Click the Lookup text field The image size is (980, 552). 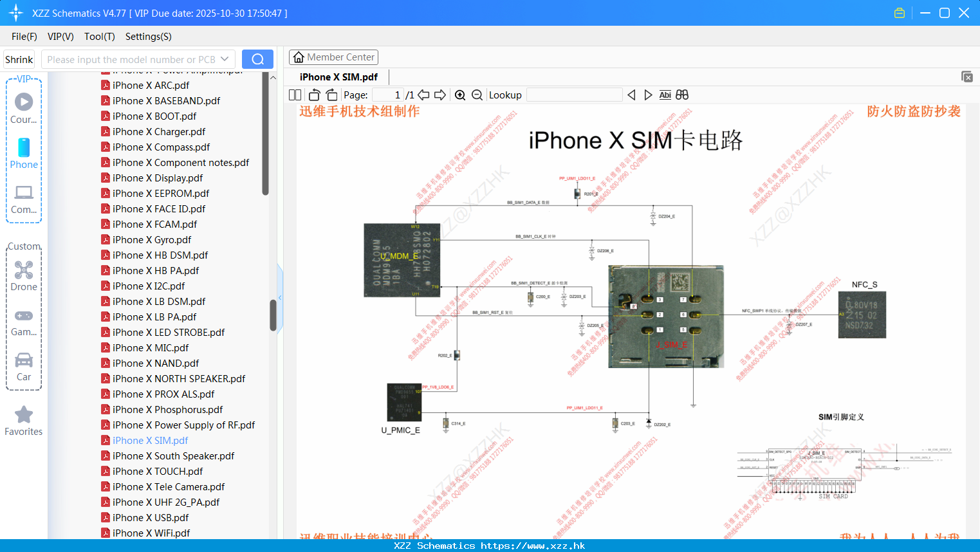click(x=574, y=95)
